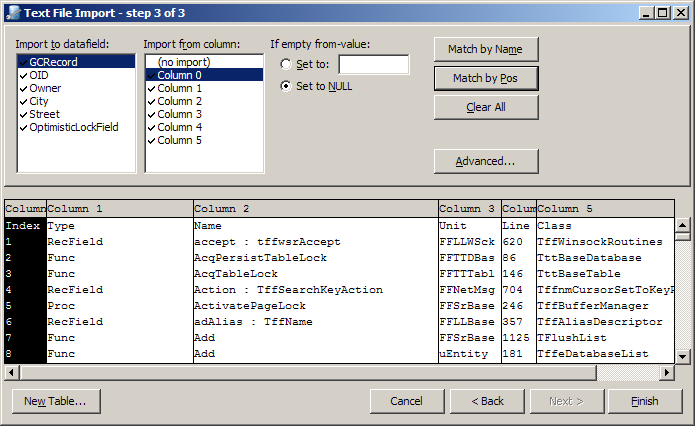Select the 'Set to:' radio option
This screenshot has height=426, width=695.
[287, 65]
